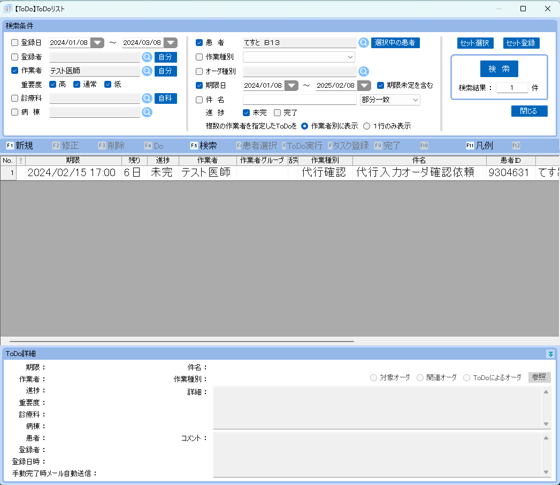Open 部分一致 match type dropdown
Screen dimensions: 560x485
point(390,100)
